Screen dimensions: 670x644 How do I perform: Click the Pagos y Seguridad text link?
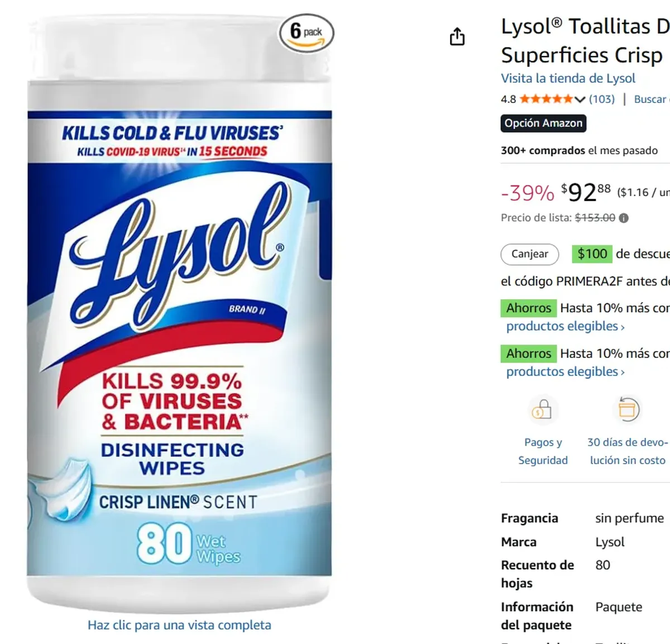543,451
